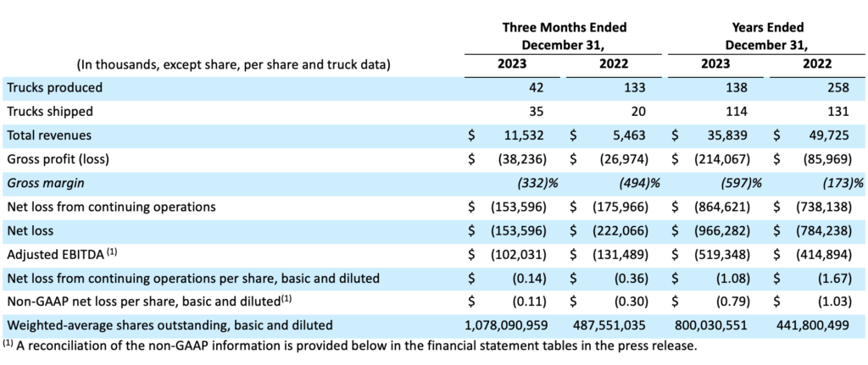
Task: Select the "Trucks shipped" row label
Action: click(49, 111)
